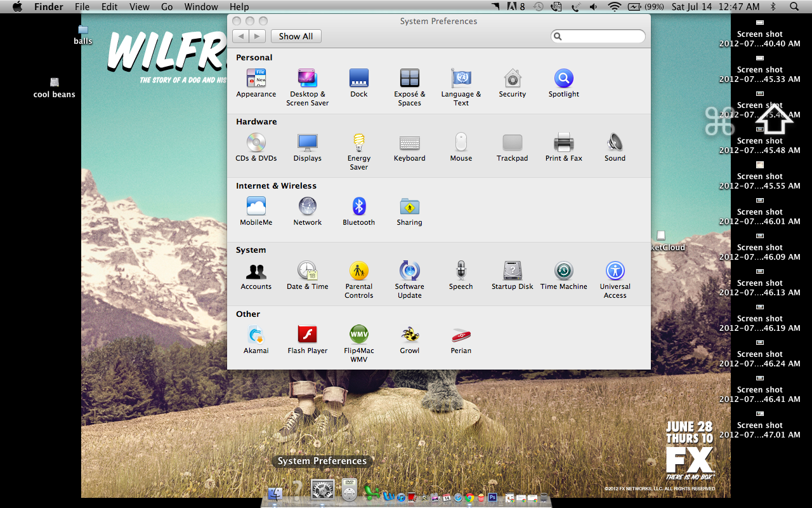This screenshot has height=508, width=812.
Task: Open Software Update preferences
Action: coord(410,280)
